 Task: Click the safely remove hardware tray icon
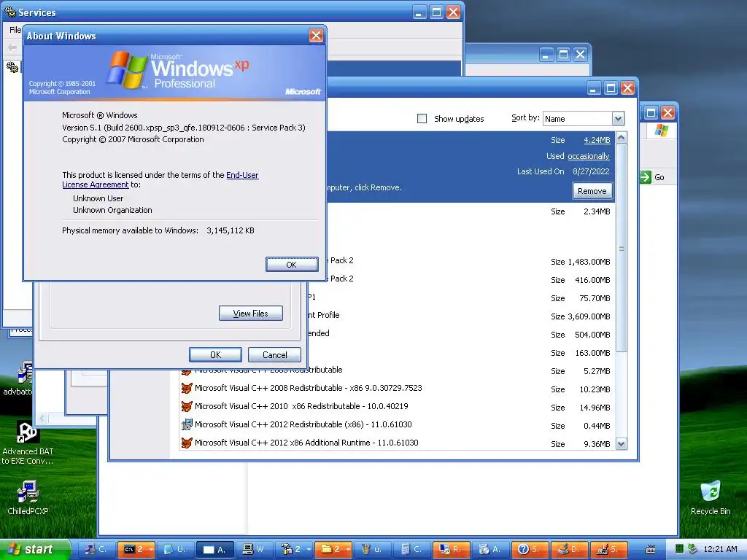click(x=693, y=549)
